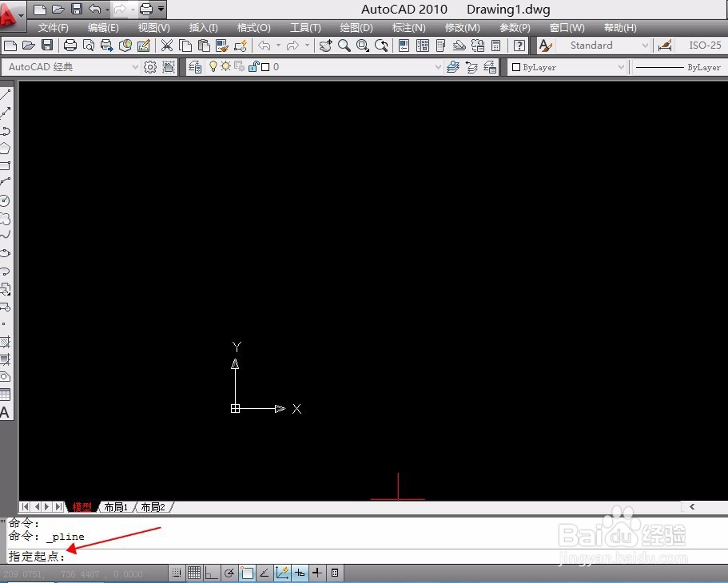Click the Help question mark icon
Image resolution: width=728 pixels, height=583 pixels.
point(519,46)
